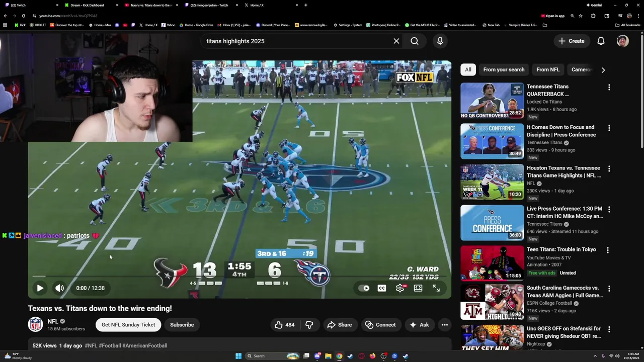Viewport: 644px width, 362px height.
Task: Open the Press Conference 30:49 thumbnail
Action: pos(492,141)
